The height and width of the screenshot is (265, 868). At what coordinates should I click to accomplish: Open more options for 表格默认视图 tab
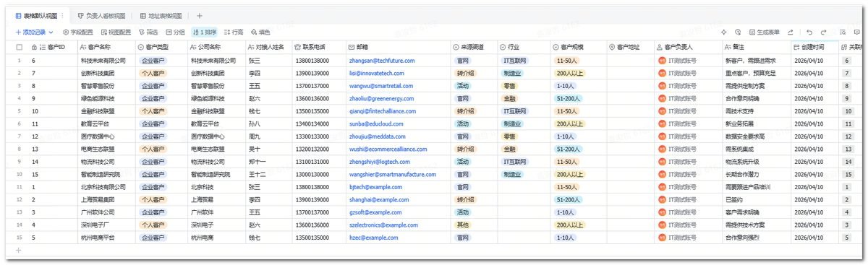[x=61, y=15]
